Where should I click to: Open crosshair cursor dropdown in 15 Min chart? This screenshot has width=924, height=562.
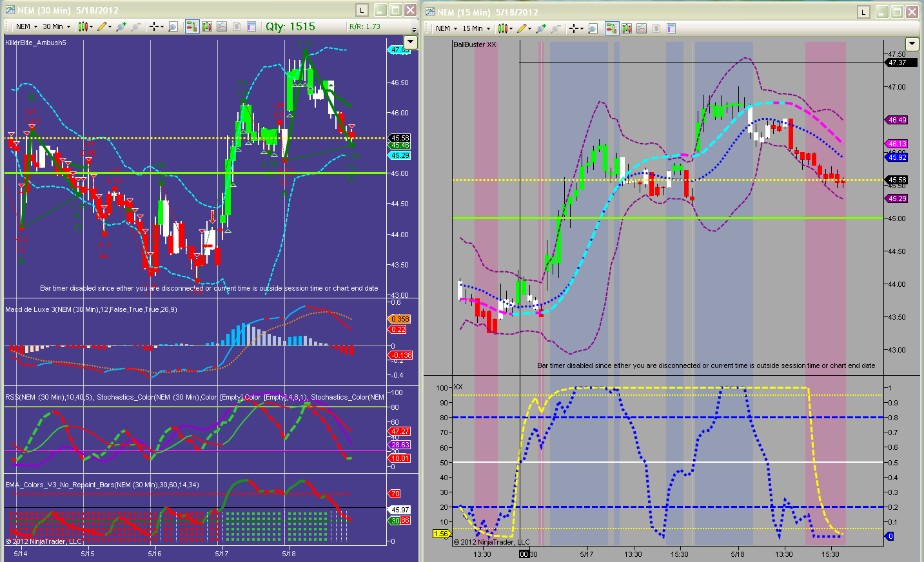pyautogui.click(x=576, y=28)
